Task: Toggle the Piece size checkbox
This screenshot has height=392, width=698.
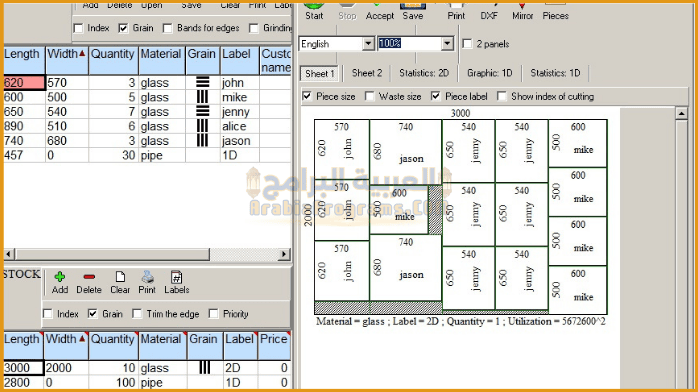Action: click(x=307, y=96)
